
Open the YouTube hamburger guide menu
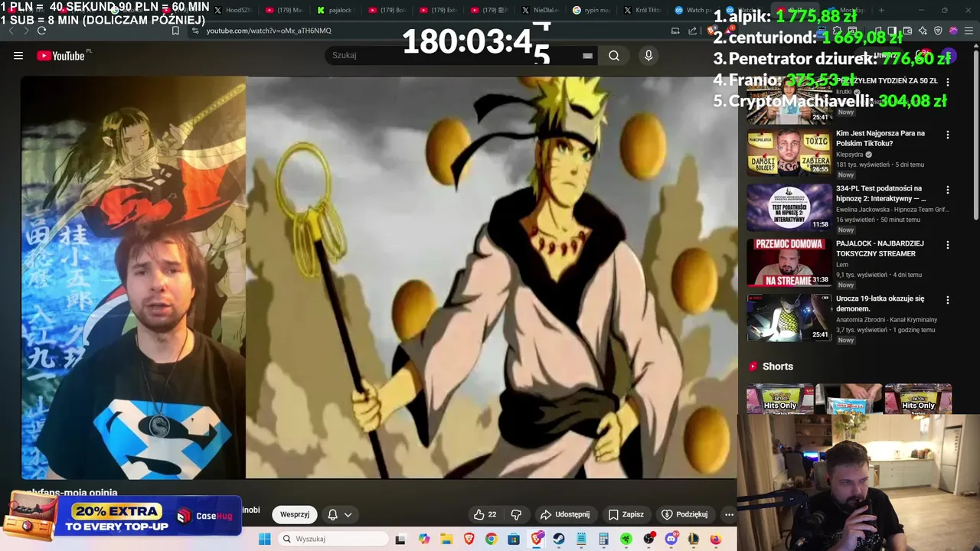[18, 55]
